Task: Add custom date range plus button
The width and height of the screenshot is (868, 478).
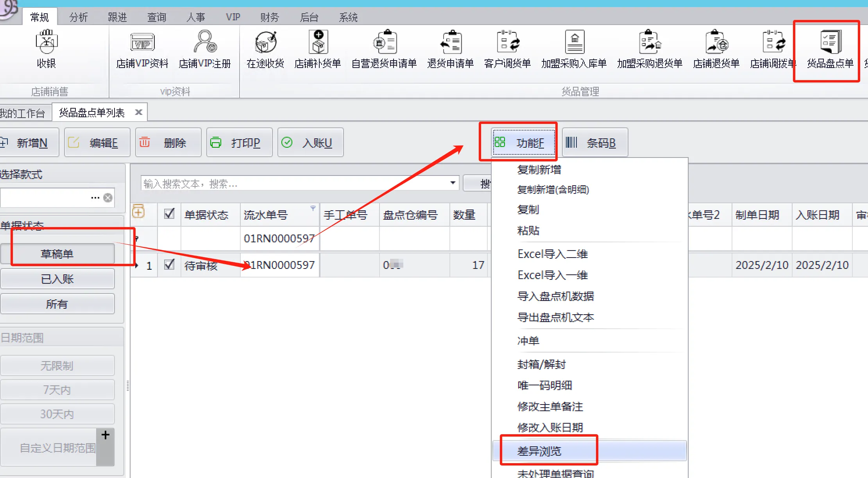Action: pos(105,435)
